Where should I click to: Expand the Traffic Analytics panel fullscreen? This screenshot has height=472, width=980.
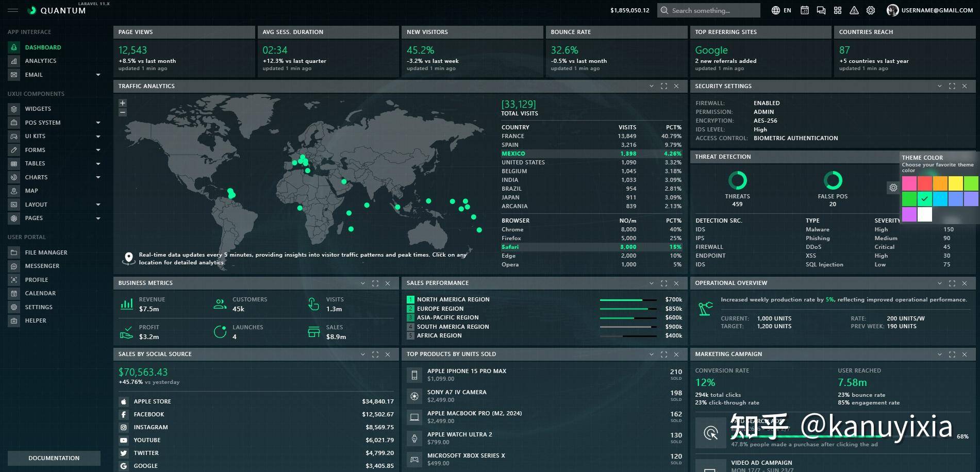coord(663,86)
